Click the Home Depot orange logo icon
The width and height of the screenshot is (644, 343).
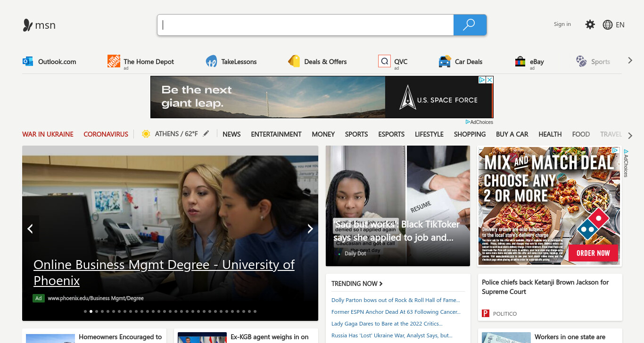pyautogui.click(x=114, y=61)
